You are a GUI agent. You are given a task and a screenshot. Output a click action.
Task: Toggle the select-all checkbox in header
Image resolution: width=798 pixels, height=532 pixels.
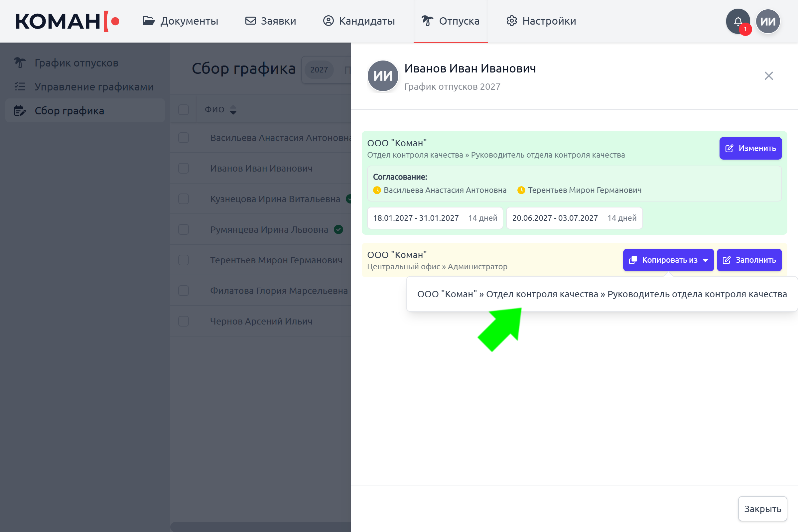[x=184, y=110]
